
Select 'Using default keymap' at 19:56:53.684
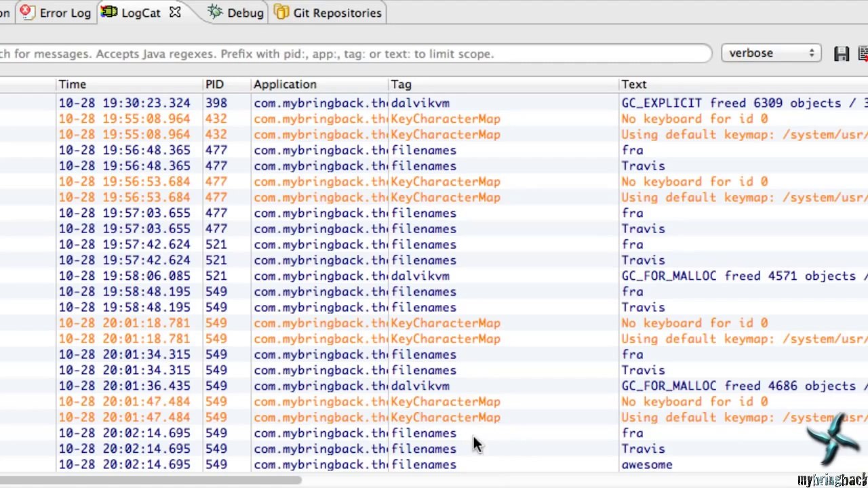(x=745, y=197)
